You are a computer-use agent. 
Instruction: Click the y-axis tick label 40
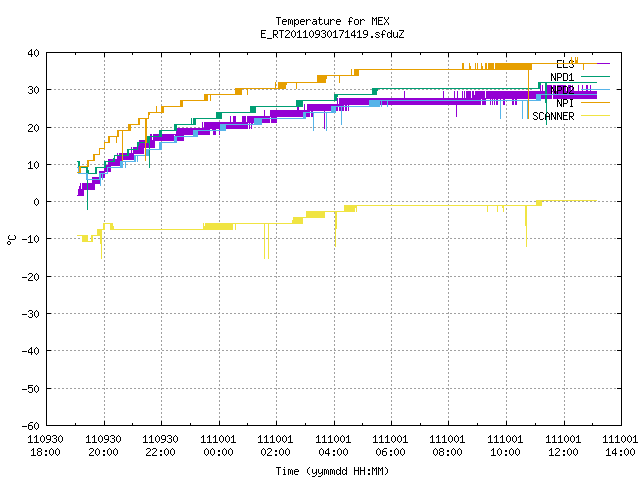point(33,53)
